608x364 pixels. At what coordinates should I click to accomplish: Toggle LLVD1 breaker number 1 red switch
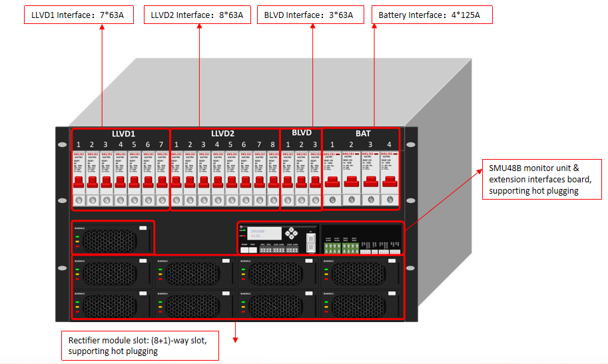point(78,181)
